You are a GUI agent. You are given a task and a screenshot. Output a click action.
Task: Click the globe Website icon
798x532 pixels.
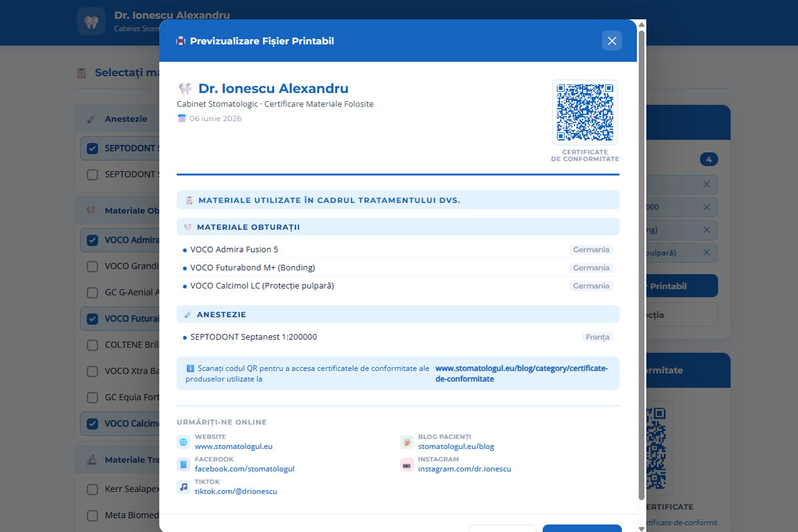tap(184, 442)
